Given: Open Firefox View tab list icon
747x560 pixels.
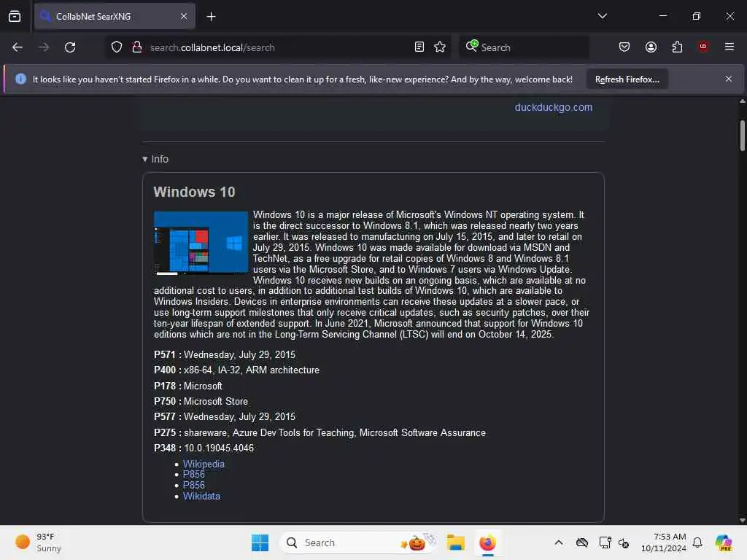Looking at the screenshot, I should point(15,16).
